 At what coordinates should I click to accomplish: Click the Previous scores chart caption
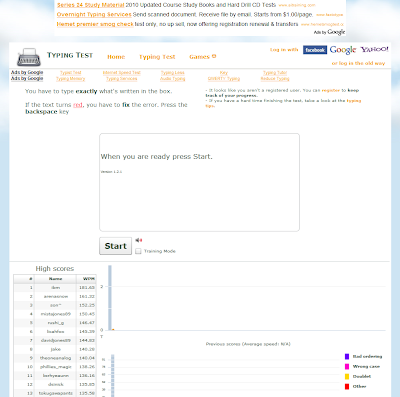click(248, 344)
